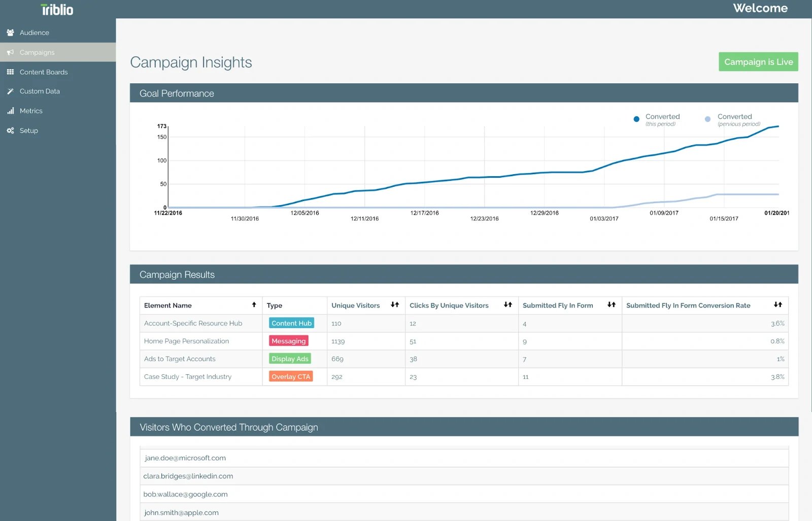
Task: Click the Display Ads type badge
Action: (290, 359)
